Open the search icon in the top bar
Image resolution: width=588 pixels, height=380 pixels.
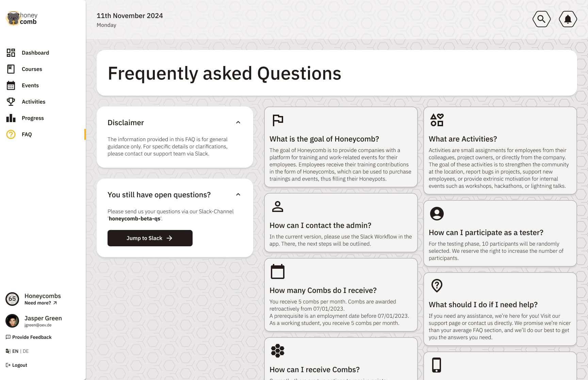tap(541, 19)
